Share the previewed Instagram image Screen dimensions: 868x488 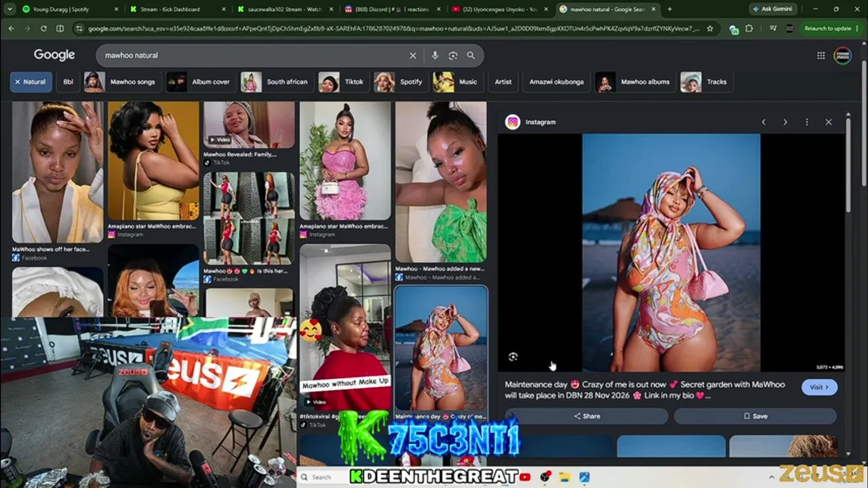click(587, 416)
